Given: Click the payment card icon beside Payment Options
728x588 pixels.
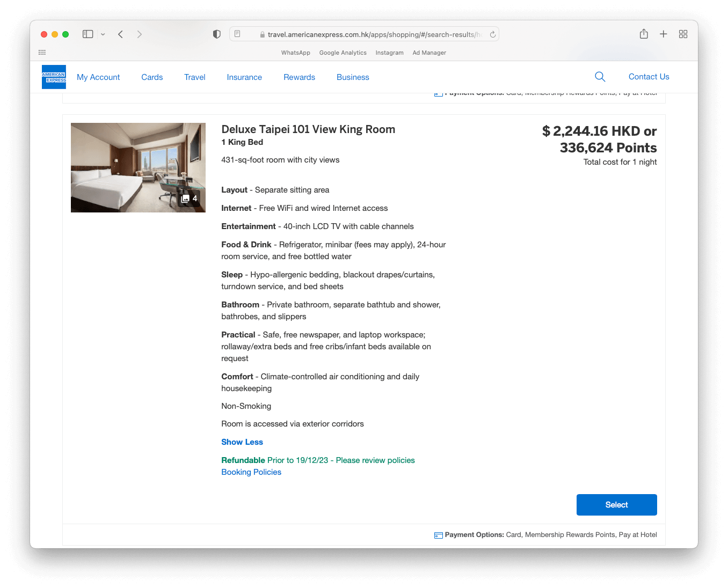Looking at the screenshot, I should pos(439,535).
